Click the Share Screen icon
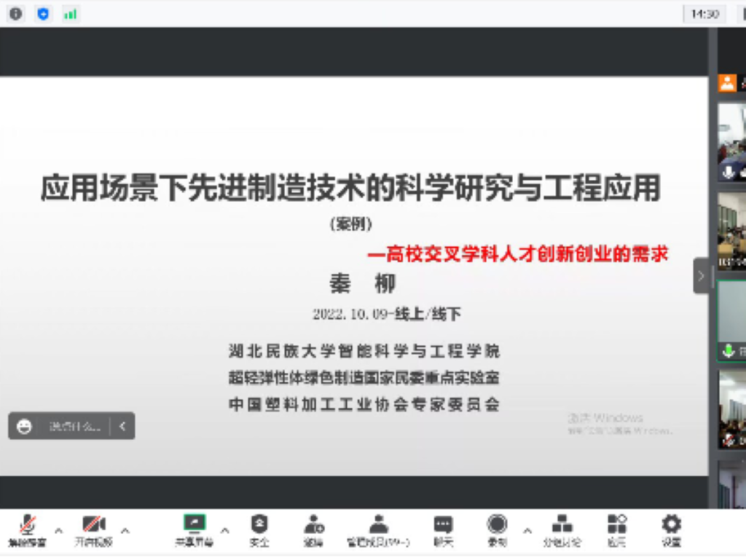Viewport: 746px width, 560px height. [194, 529]
